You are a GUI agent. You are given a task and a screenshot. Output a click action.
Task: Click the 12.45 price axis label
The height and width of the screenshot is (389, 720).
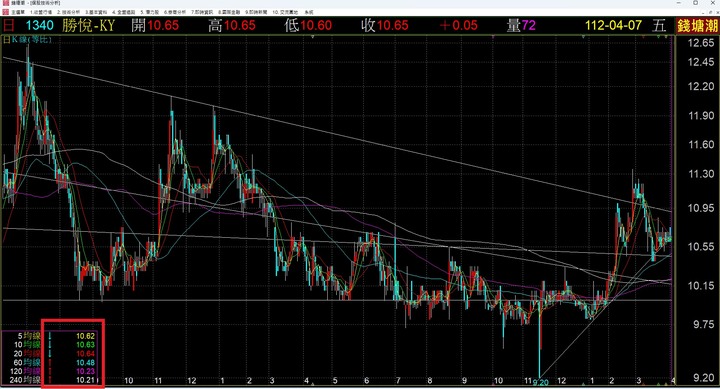tap(701, 62)
